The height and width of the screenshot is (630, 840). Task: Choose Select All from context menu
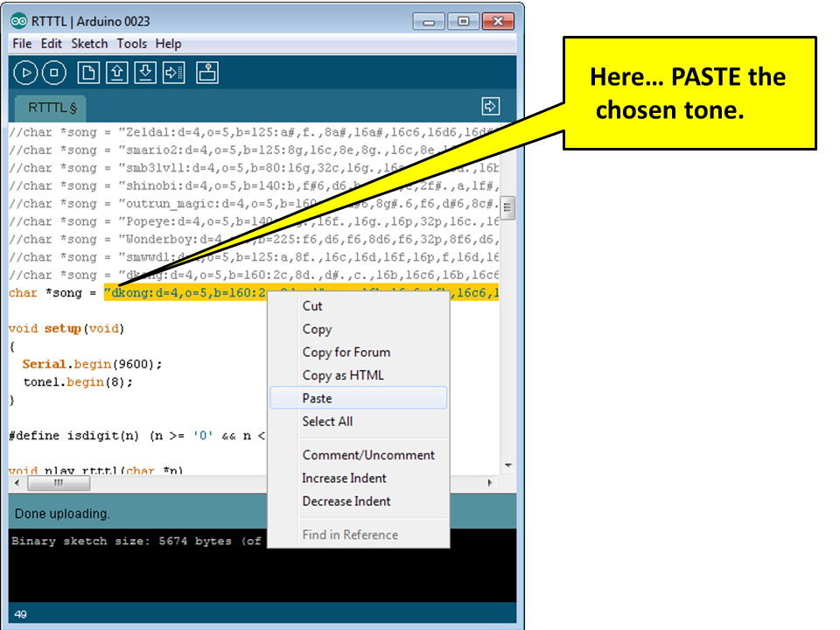click(359, 421)
